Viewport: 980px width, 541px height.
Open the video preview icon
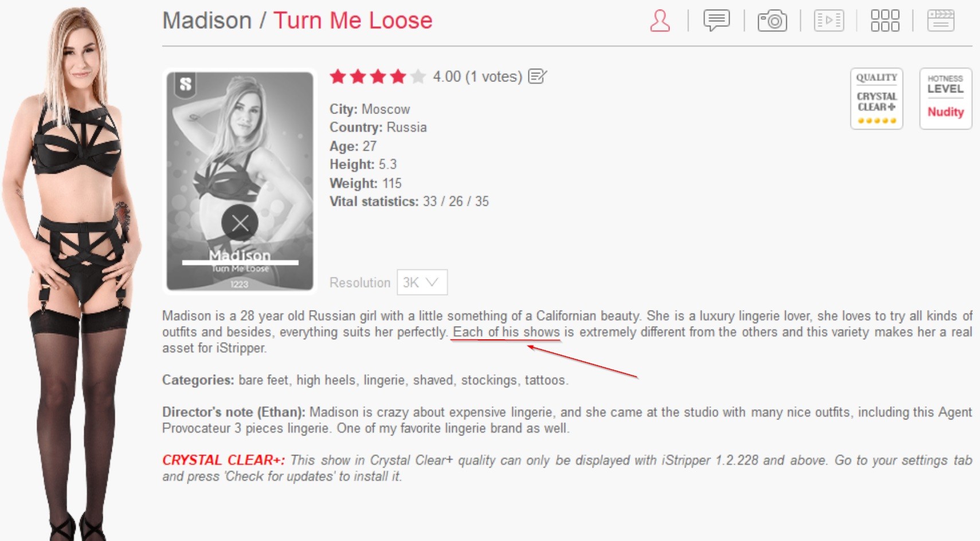pyautogui.click(x=829, y=21)
